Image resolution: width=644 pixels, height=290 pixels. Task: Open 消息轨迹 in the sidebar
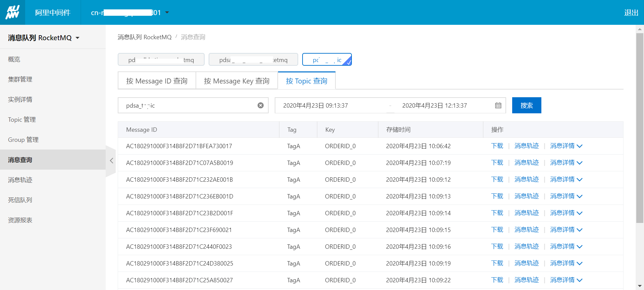tap(53, 180)
